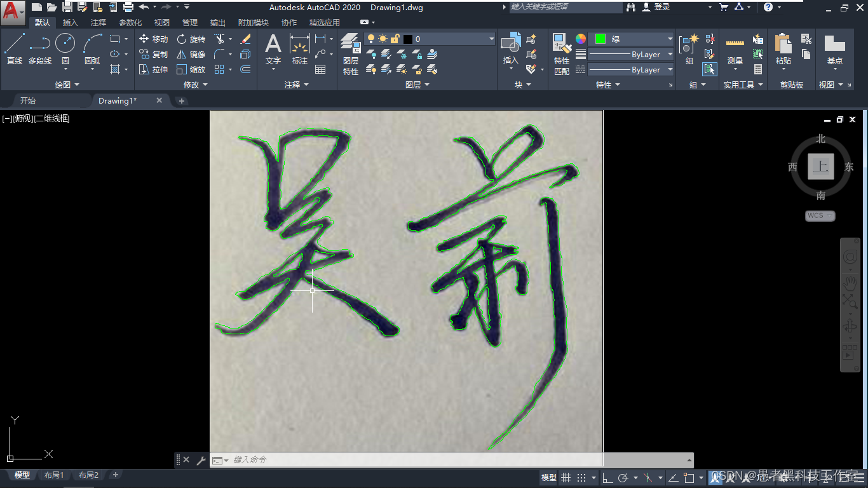The height and width of the screenshot is (488, 868).
Task: Expand the 修改 panel
Action: [x=196, y=85]
